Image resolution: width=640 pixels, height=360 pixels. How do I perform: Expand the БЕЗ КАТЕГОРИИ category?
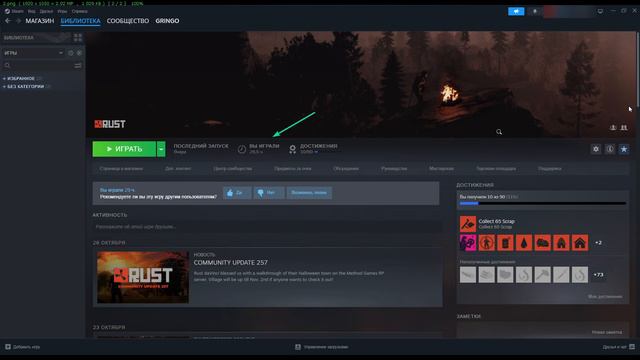pyautogui.click(x=26, y=87)
